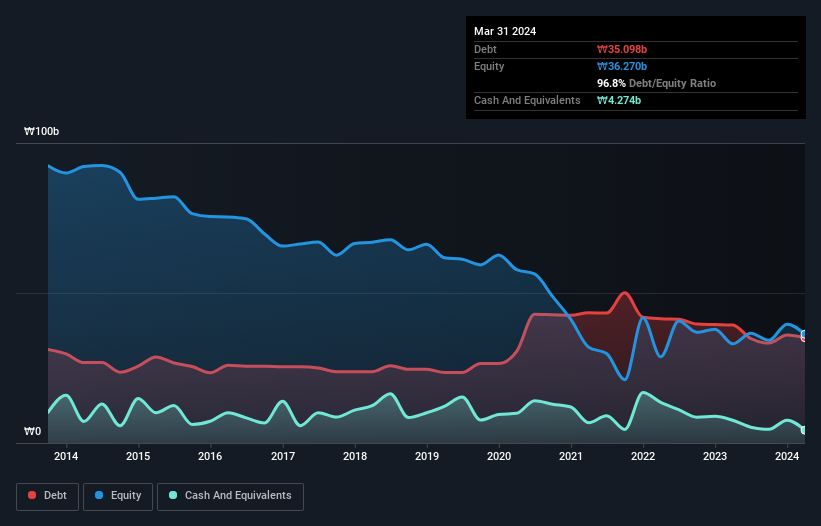Click the 2024 x-axis label
The width and height of the screenshot is (821, 526).
coord(787,456)
